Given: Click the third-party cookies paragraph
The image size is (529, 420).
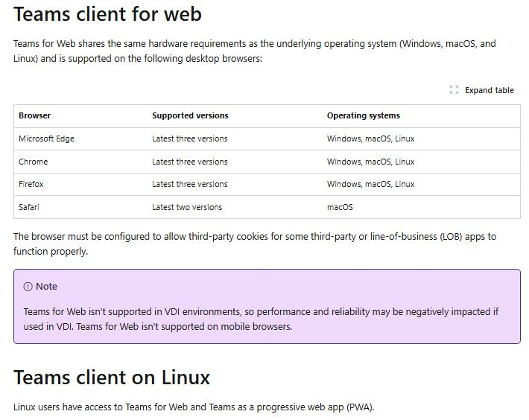Looking at the screenshot, I should (255, 244).
